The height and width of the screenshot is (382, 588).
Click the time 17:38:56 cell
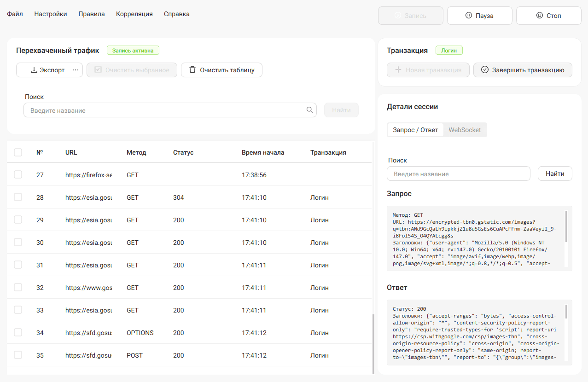(254, 175)
